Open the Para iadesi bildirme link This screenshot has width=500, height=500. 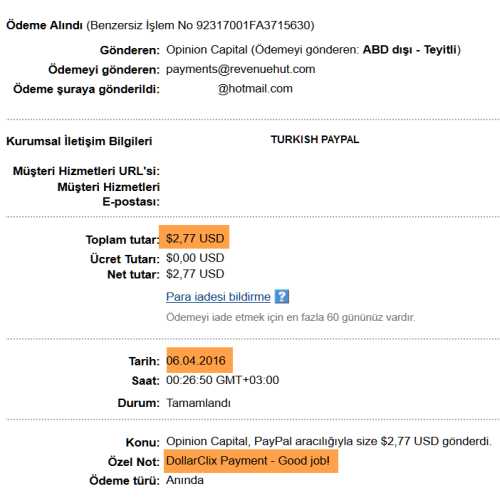click(218, 297)
